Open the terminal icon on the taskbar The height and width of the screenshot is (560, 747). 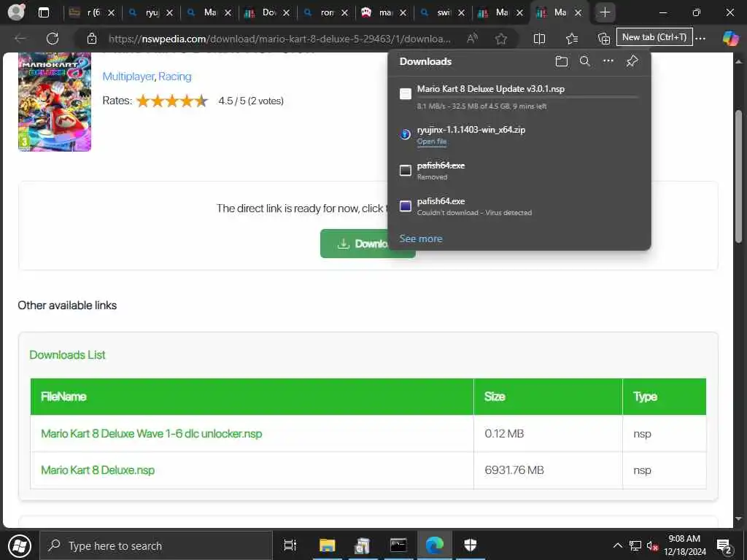coord(398,545)
